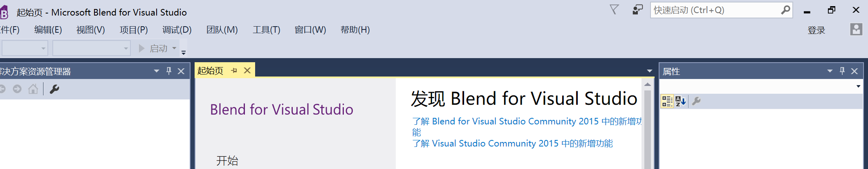Open the 调试(D) menu
This screenshot has height=169, width=868.
pos(177,30)
